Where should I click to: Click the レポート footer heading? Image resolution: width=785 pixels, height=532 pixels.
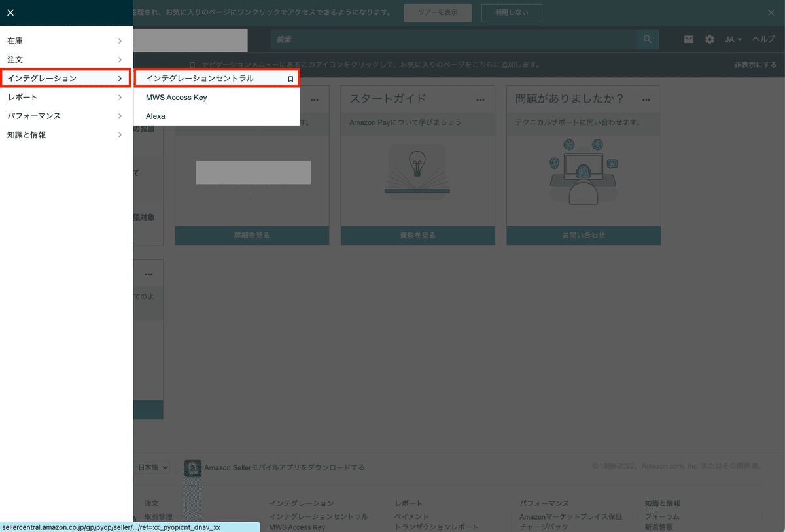(x=409, y=503)
